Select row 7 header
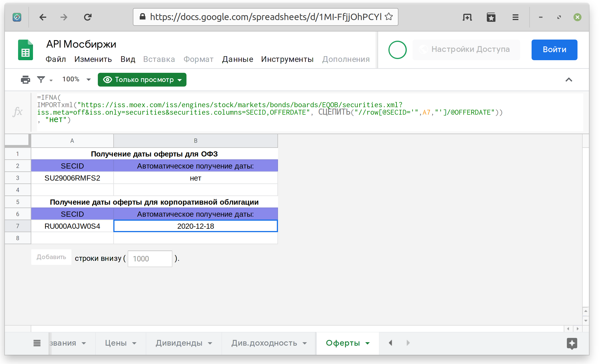 (17, 226)
